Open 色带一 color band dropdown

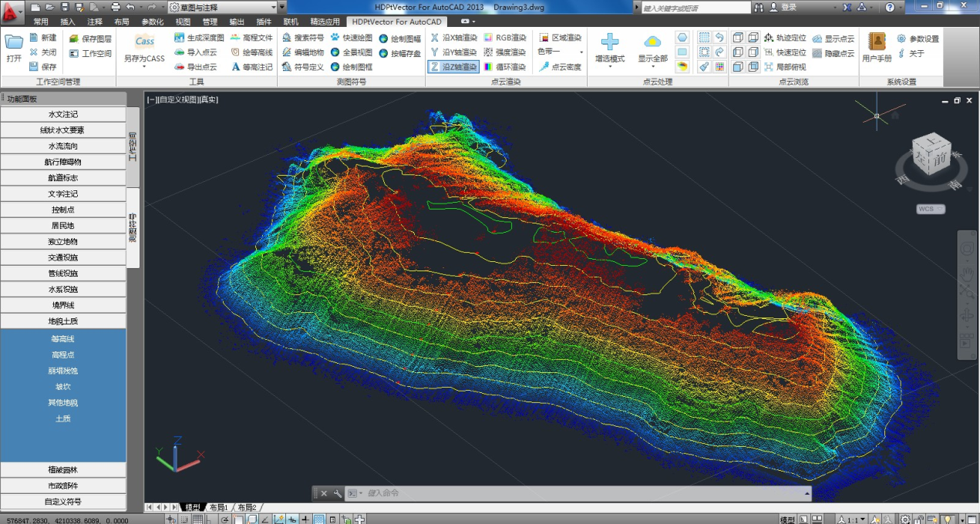559,52
